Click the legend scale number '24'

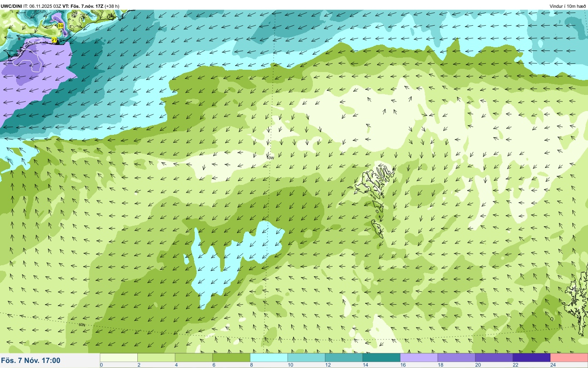point(553,365)
